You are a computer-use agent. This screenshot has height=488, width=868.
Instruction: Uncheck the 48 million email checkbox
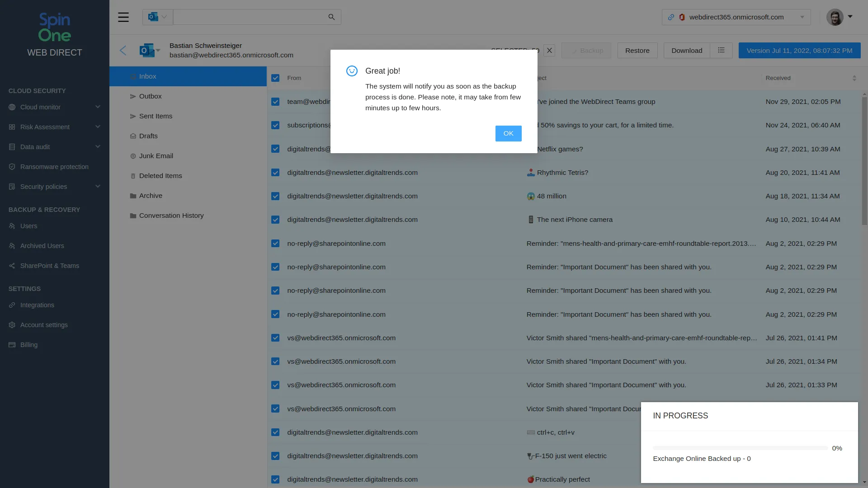pyautogui.click(x=275, y=196)
